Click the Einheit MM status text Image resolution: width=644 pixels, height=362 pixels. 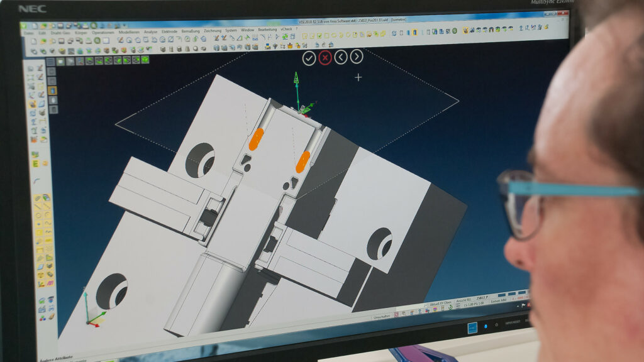click(499, 301)
